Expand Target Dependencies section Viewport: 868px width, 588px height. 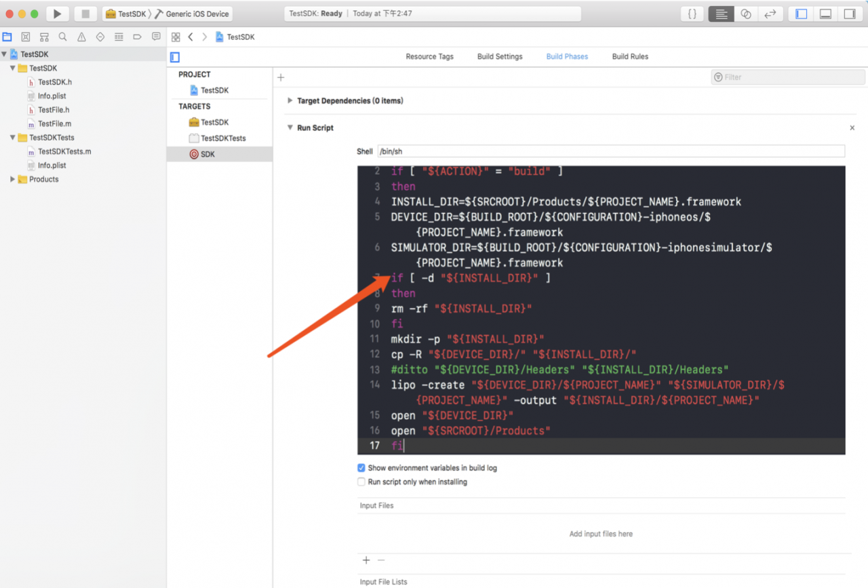pos(290,100)
